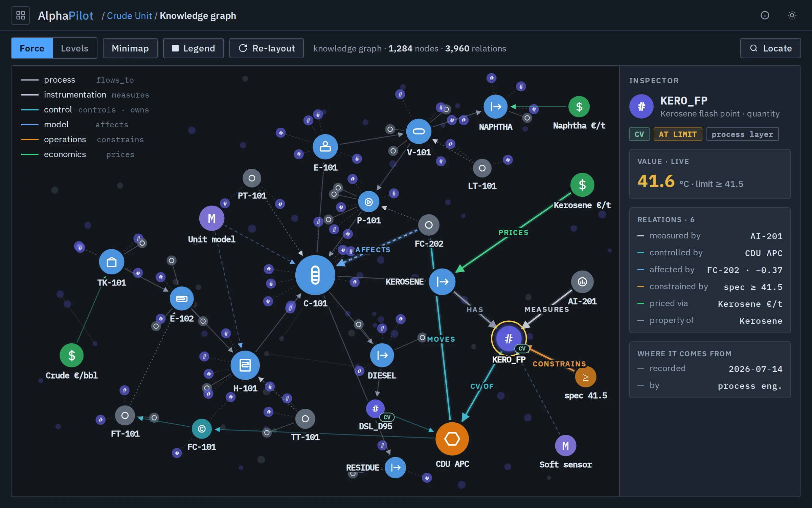
Task: Click the Kerosene €/t priced via value
Action: pos(750,304)
